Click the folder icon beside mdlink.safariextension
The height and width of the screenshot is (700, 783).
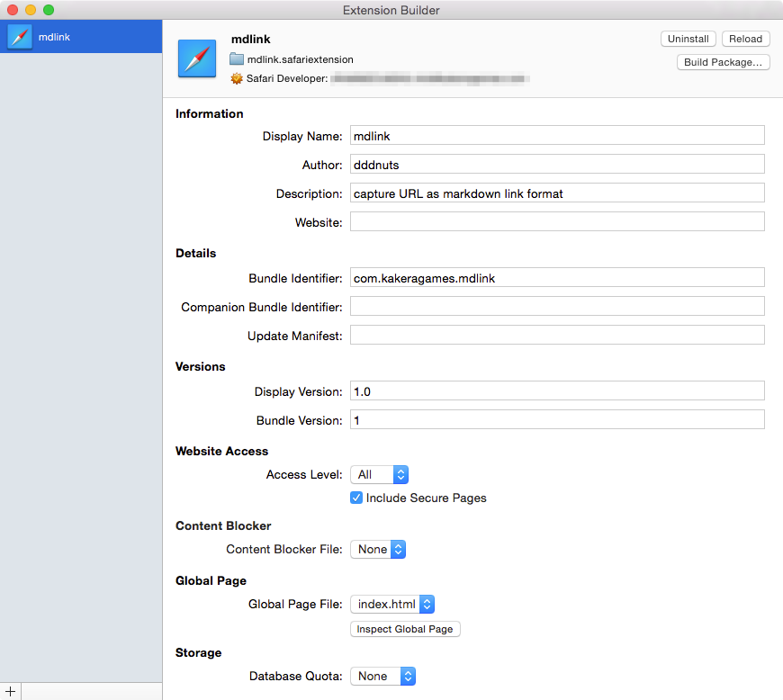[x=236, y=59]
